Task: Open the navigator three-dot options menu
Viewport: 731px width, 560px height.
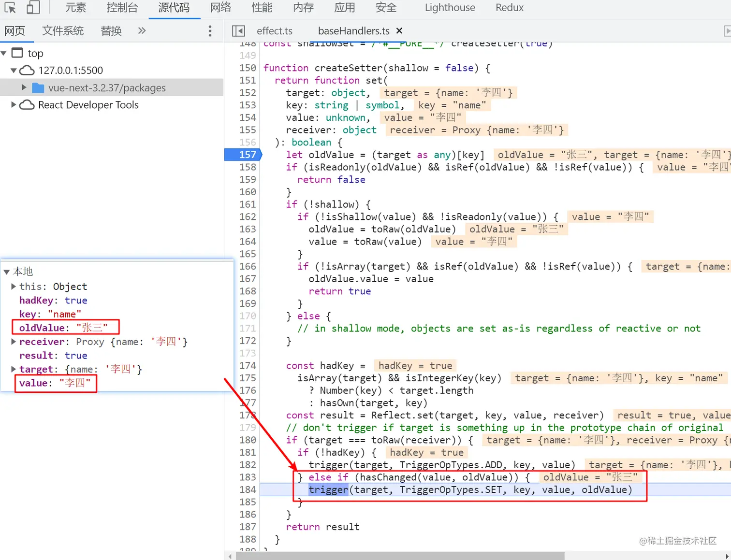Action: [x=210, y=31]
